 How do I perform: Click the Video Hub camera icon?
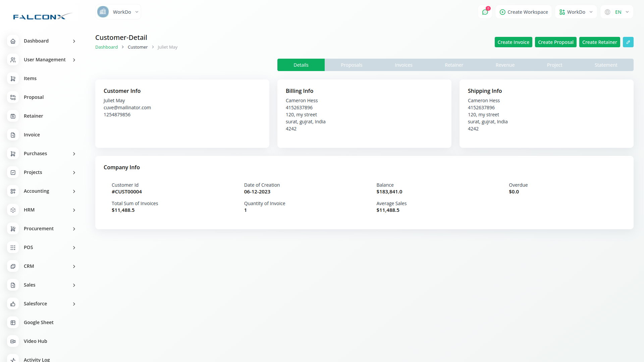(13, 341)
